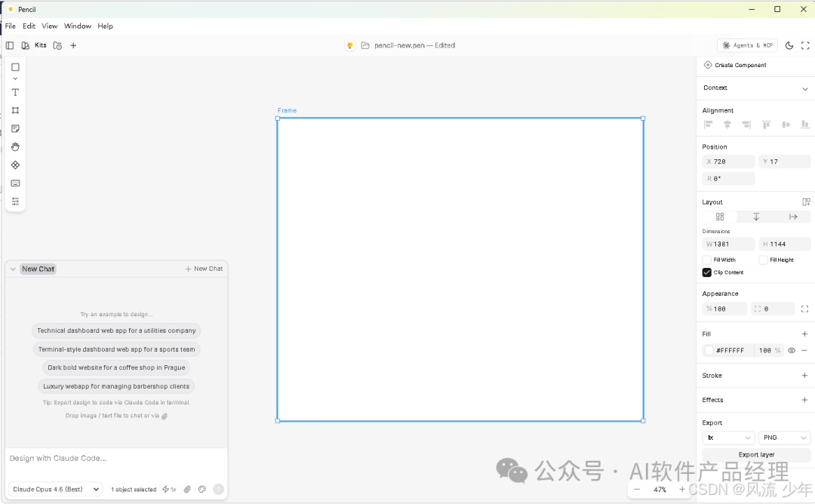The width and height of the screenshot is (815, 504).
Task: Click the height H dimension field
Action: pos(784,244)
